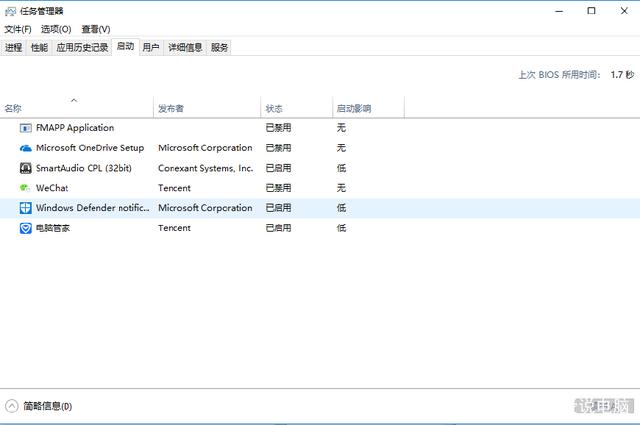Open the 文件(F) menu
640x425 pixels.
[x=18, y=29]
